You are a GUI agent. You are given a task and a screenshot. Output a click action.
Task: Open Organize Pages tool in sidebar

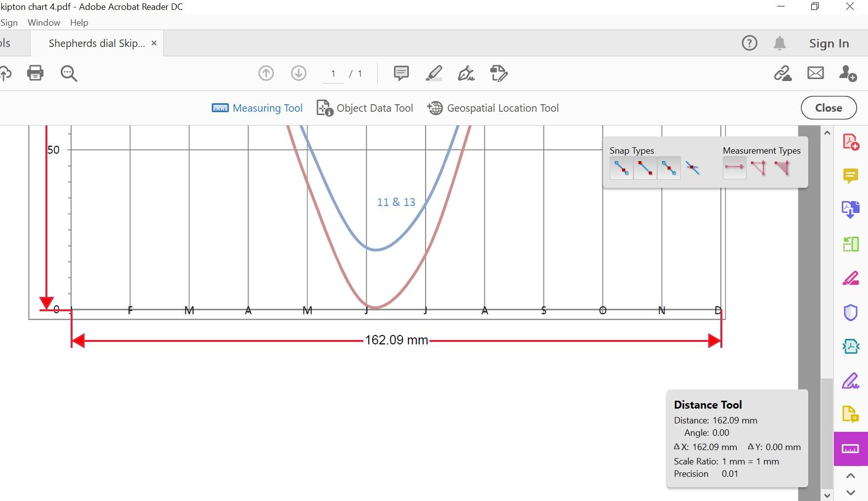point(851,244)
